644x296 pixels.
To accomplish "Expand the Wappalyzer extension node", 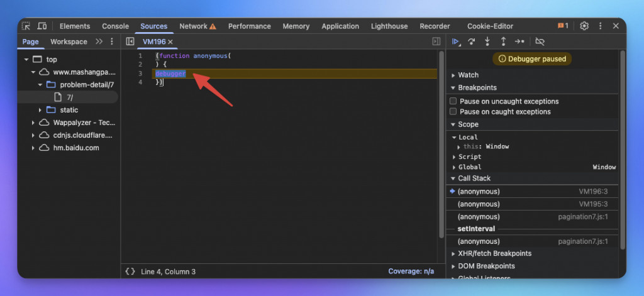I will click(33, 123).
